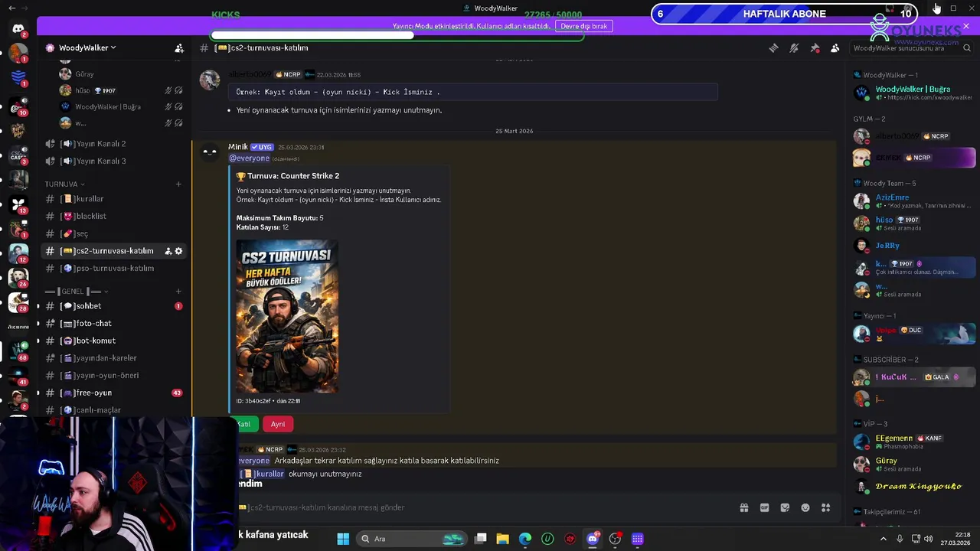Open File Explorer from taskbar
The height and width of the screenshot is (551, 980).
(503, 539)
